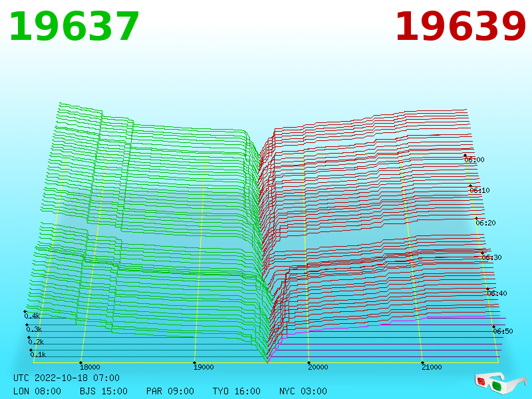Click the 0.3k depth axis label
The width and height of the screenshot is (532, 399).
click(34, 329)
